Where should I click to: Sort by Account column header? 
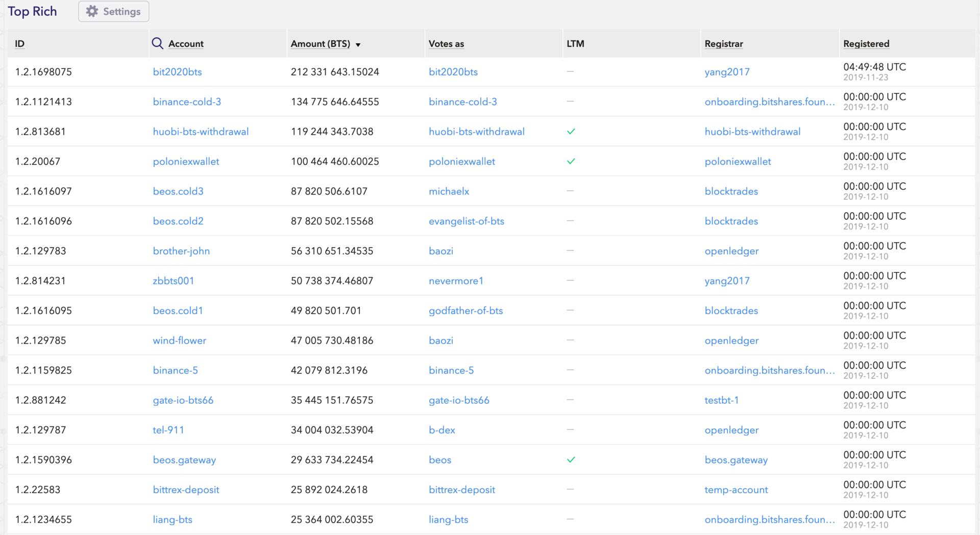point(186,44)
